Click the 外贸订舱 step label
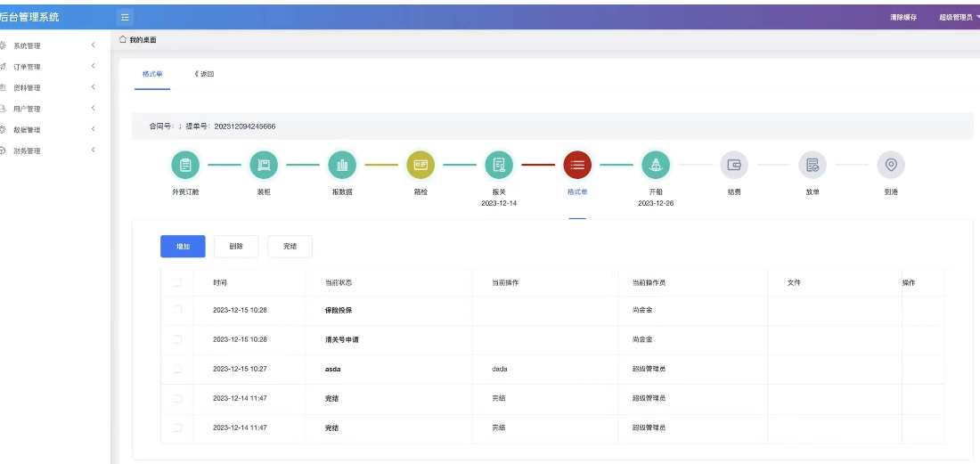 [185, 192]
